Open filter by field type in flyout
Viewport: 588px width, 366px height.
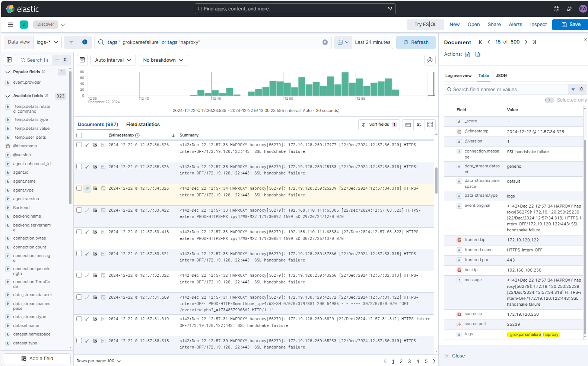coord(578,89)
